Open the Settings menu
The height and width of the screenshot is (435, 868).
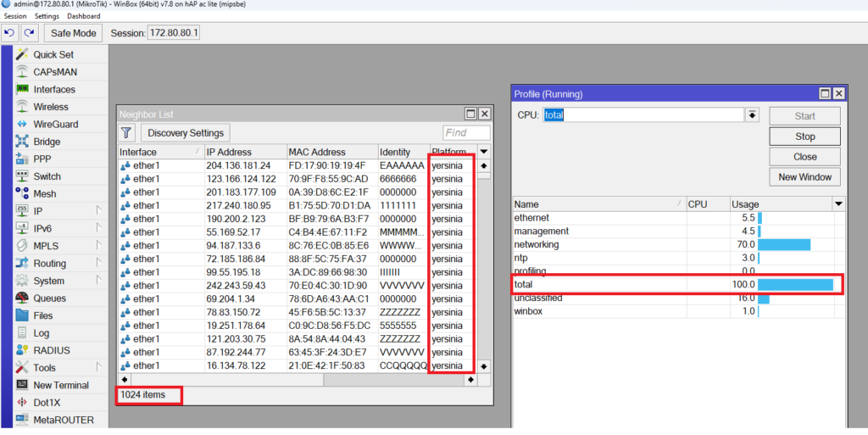(x=47, y=16)
